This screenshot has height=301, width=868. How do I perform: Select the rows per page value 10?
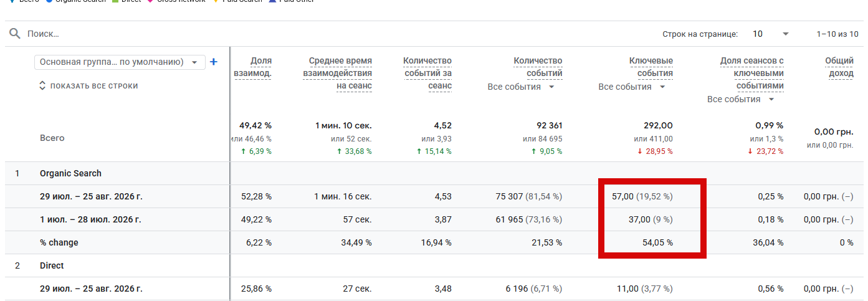(x=757, y=34)
